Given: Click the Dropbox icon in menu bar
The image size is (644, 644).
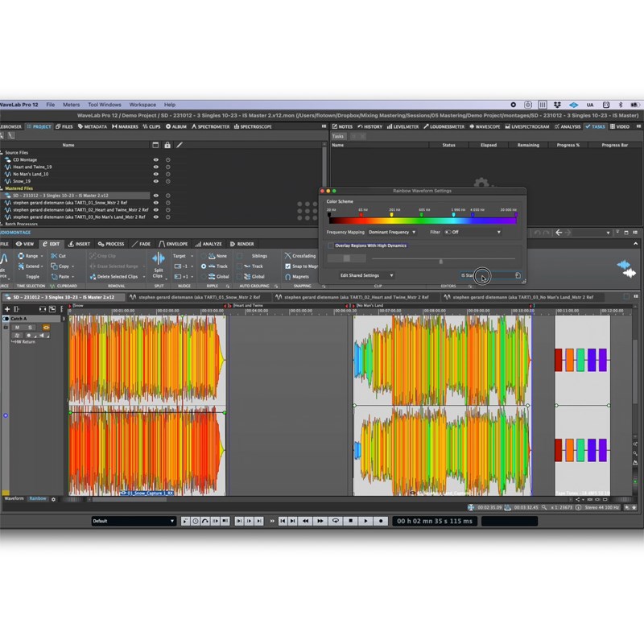Looking at the screenshot, I should point(556,105).
